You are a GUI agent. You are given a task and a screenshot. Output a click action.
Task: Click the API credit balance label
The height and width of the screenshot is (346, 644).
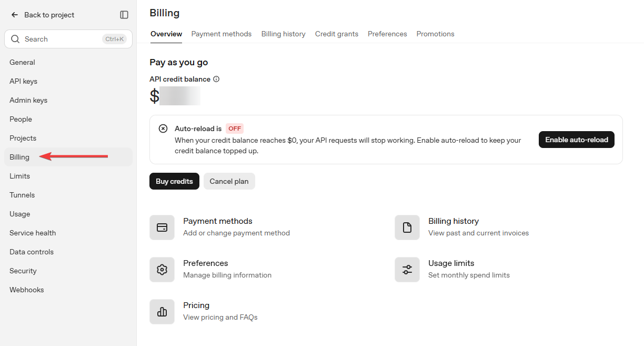pos(180,79)
